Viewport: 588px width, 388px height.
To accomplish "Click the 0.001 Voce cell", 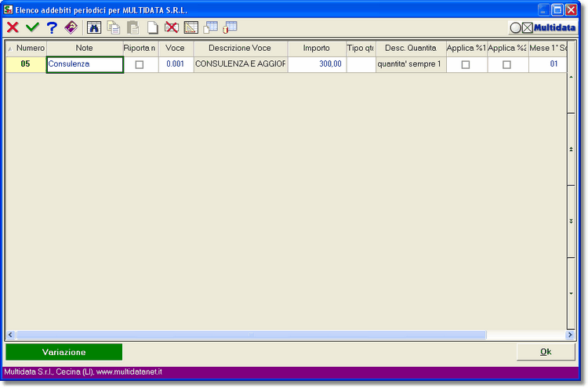I will coord(176,64).
